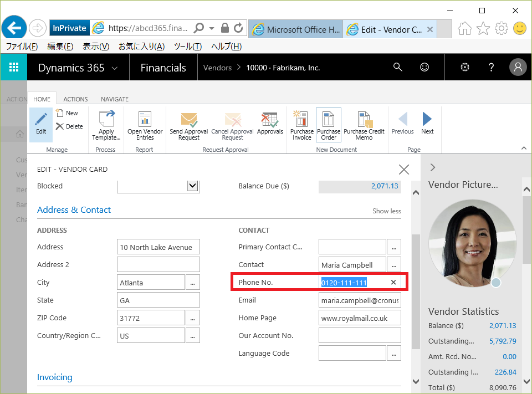Open the ファイル(F) menu
This screenshot has width=532, height=394.
(22, 47)
